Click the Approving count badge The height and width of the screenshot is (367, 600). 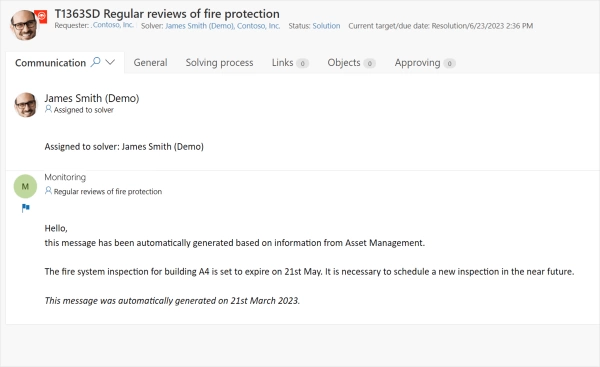tap(449, 63)
